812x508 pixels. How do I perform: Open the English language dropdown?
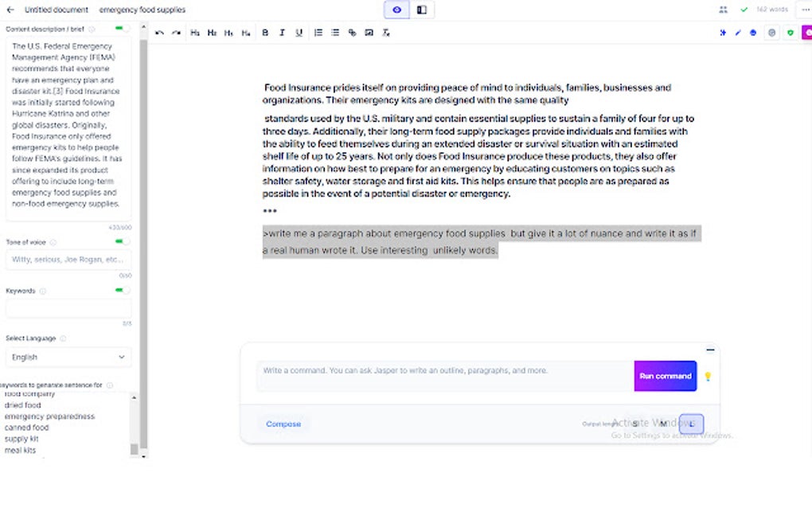click(68, 357)
